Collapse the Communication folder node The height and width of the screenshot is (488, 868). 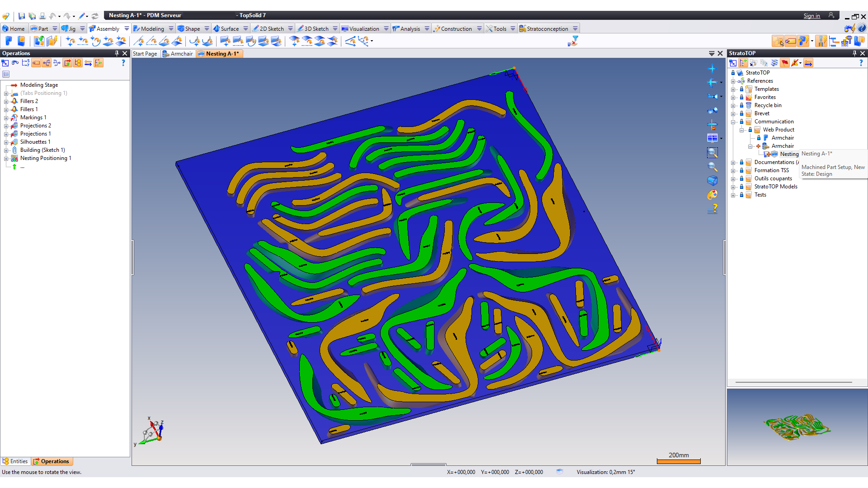coord(733,122)
